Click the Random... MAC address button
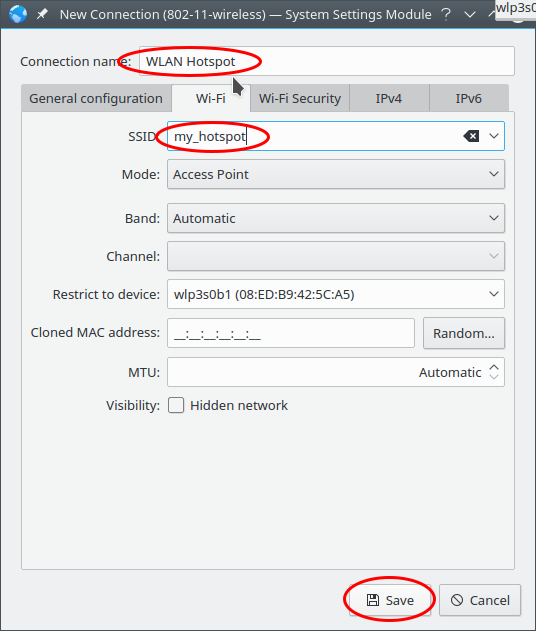 (464, 333)
